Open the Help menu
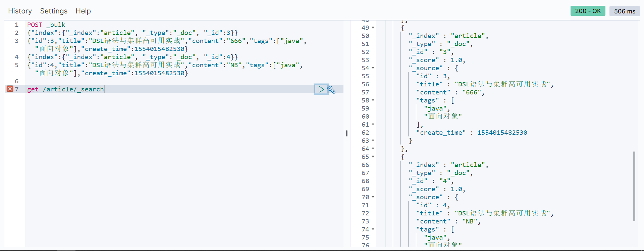The image size is (644, 251). pyautogui.click(x=83, y=11)
